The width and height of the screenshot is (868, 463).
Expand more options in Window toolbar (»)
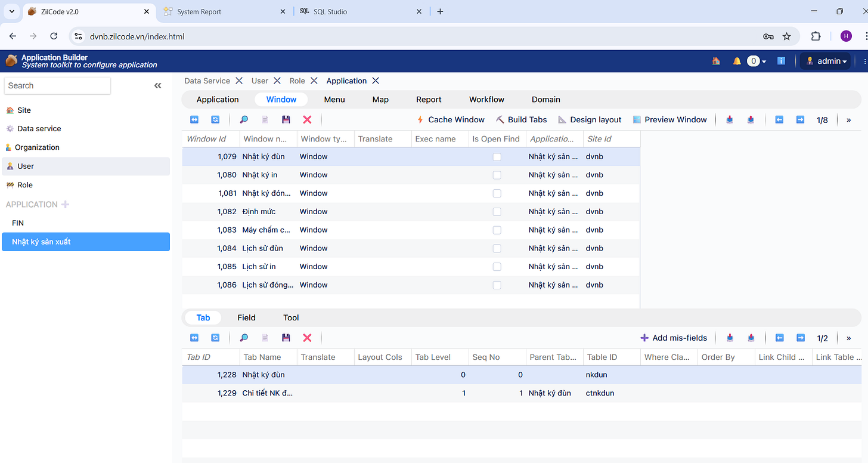click(849, 119)
